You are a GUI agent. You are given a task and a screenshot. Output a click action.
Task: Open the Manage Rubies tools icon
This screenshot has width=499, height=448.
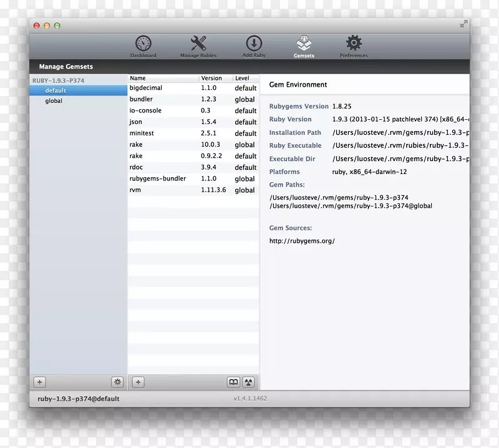(x=198, y=44)
